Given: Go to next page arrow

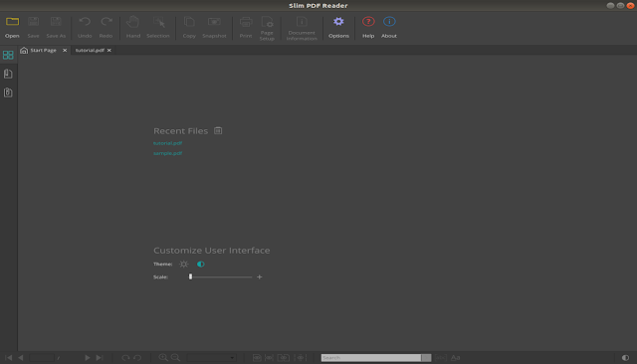Looking at the screenshot, I should click(x=87, y=357).
